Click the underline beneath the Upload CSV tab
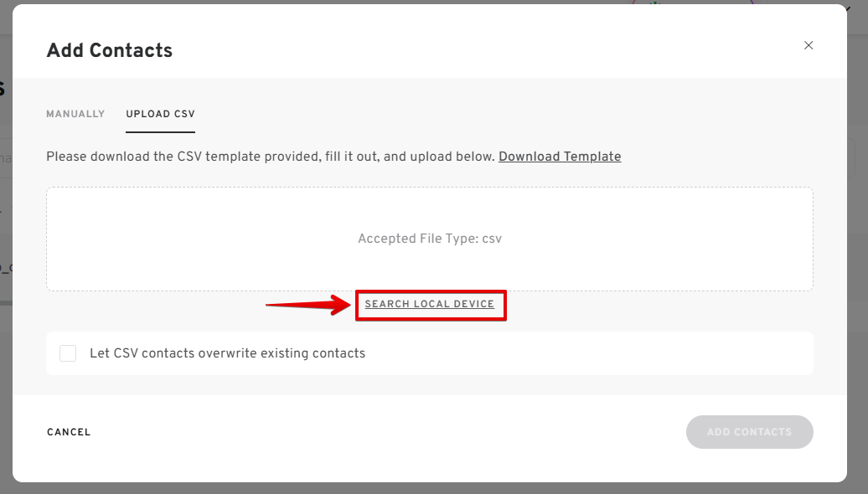Viewport: 868px width, 494px height. point(160,131)
